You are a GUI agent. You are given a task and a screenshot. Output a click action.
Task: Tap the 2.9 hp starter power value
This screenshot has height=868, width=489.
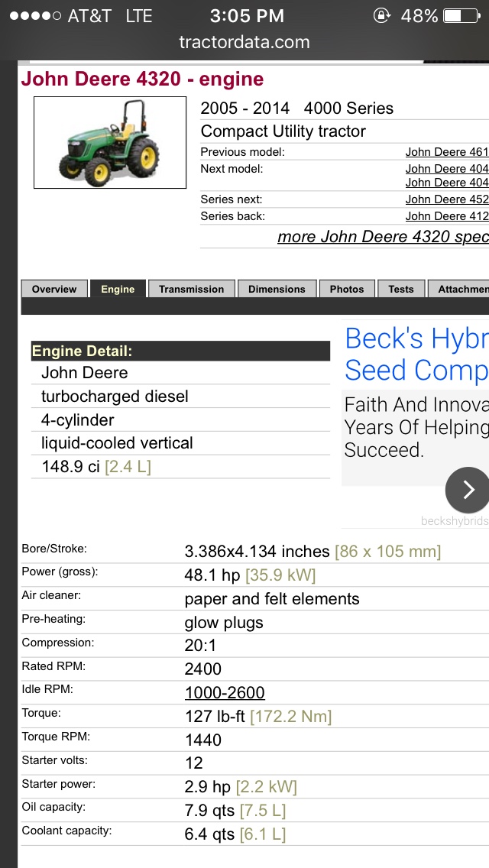pos(241,787)
